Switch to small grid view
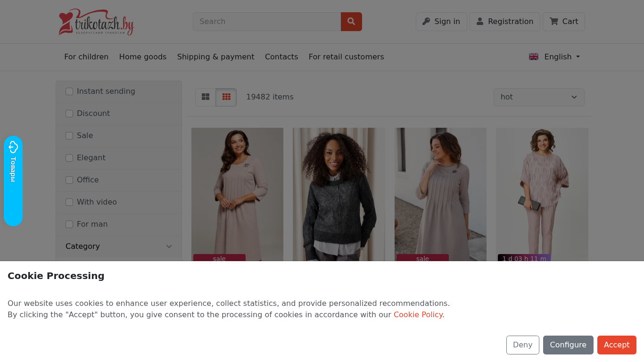 click(x=226, y=97)
